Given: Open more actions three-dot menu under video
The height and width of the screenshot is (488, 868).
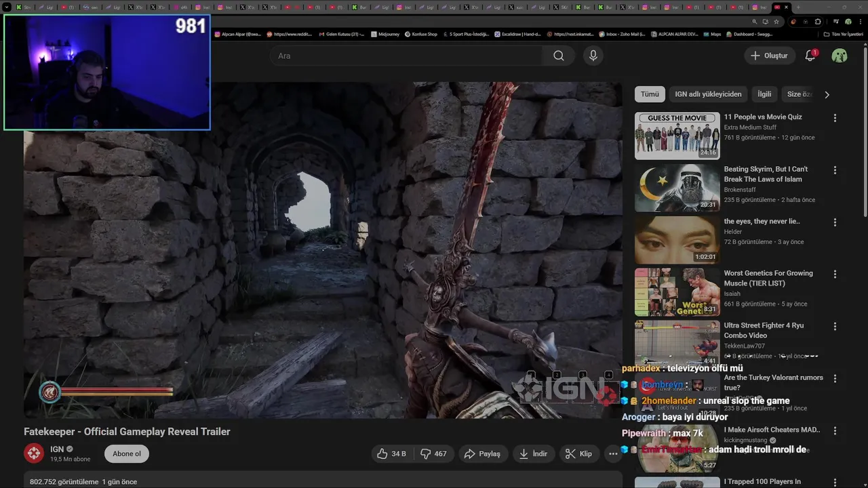Looking at the screenshot, I should (613, 453).
